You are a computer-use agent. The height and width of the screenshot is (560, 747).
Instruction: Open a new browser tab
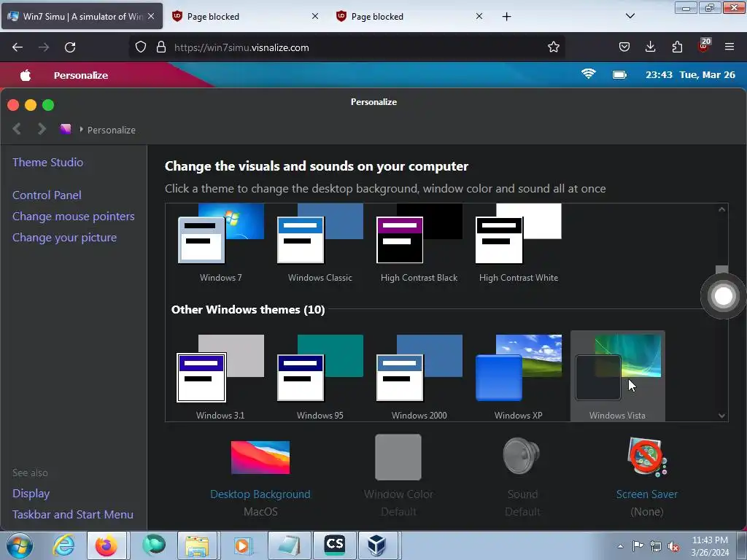click(506, 17)
